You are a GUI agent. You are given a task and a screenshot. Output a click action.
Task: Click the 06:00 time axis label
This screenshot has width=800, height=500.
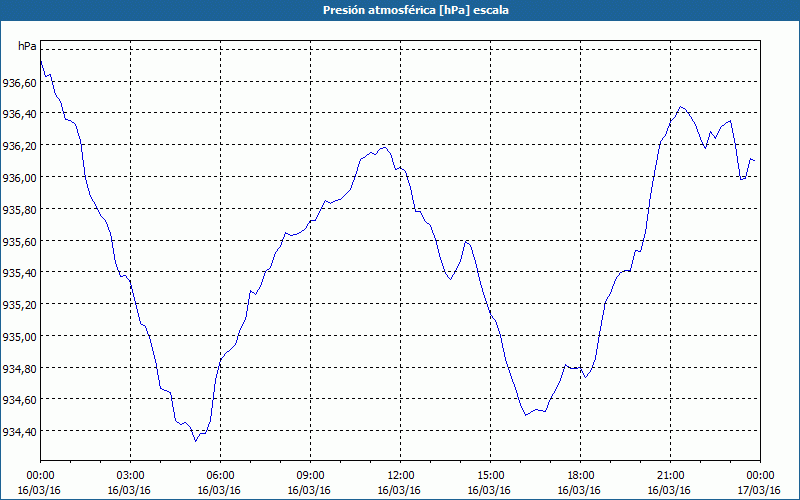click(220, 476)
